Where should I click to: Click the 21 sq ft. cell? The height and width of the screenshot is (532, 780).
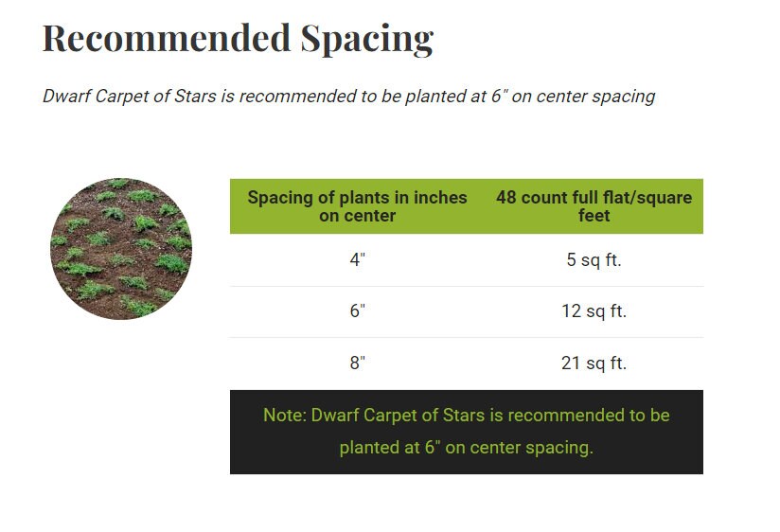pyautogui.click(x=594, y=363)
